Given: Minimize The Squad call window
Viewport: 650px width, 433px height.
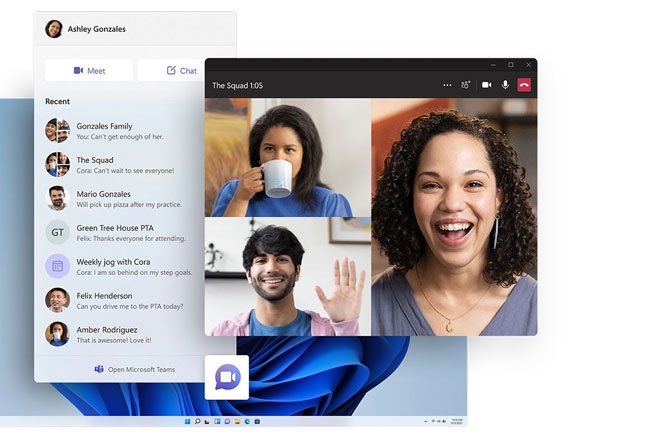Looking at the screenshot, I should 493,65.
